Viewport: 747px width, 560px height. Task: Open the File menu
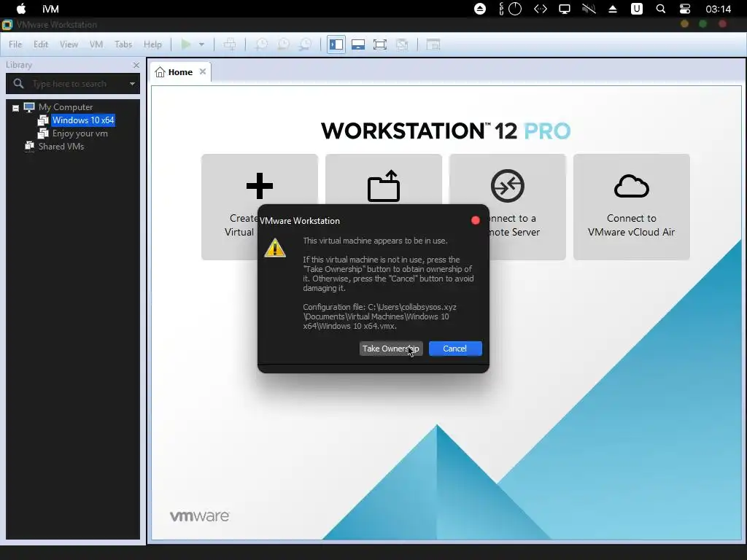15,44
